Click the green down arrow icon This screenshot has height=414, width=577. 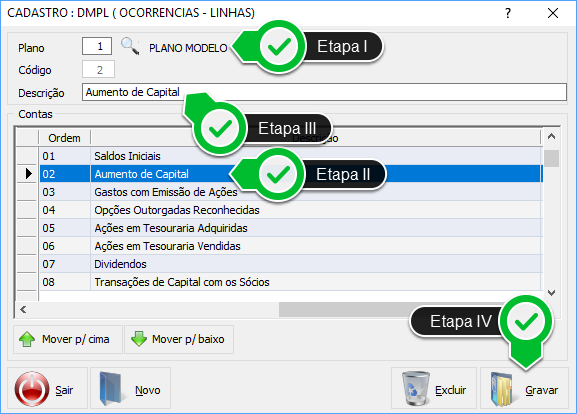pos(139,339)
